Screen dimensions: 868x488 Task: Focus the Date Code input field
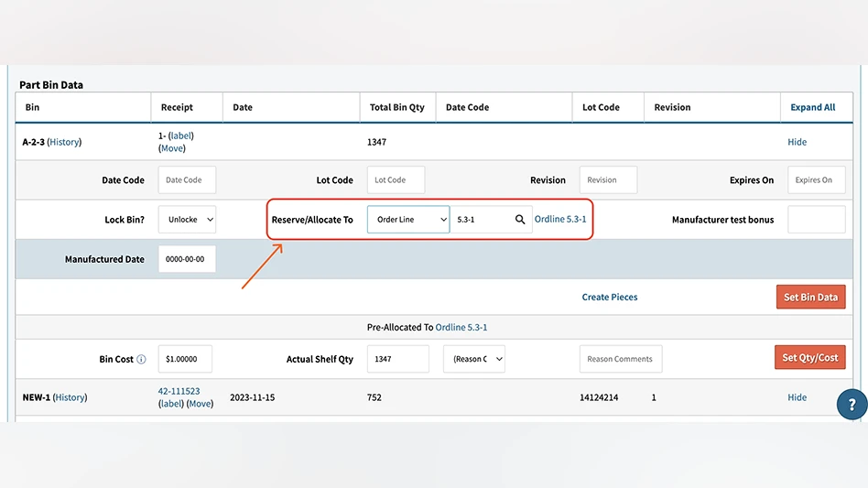187,179
